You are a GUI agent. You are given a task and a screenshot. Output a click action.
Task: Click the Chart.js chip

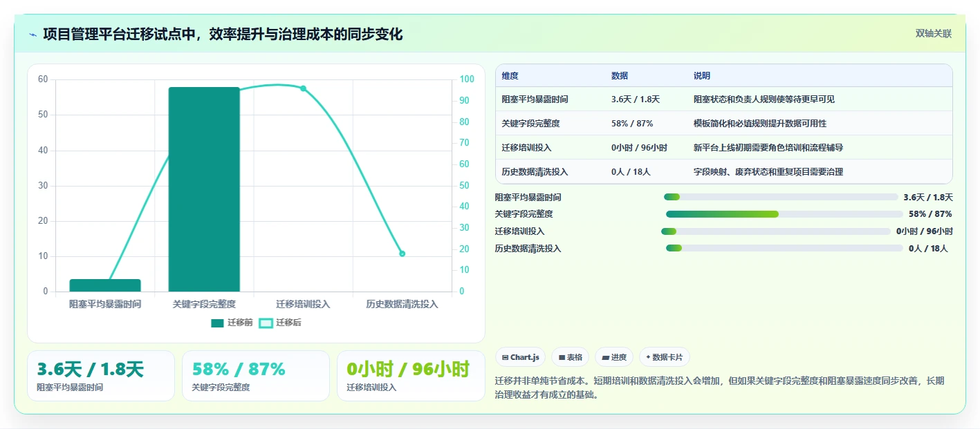[520, 357]
